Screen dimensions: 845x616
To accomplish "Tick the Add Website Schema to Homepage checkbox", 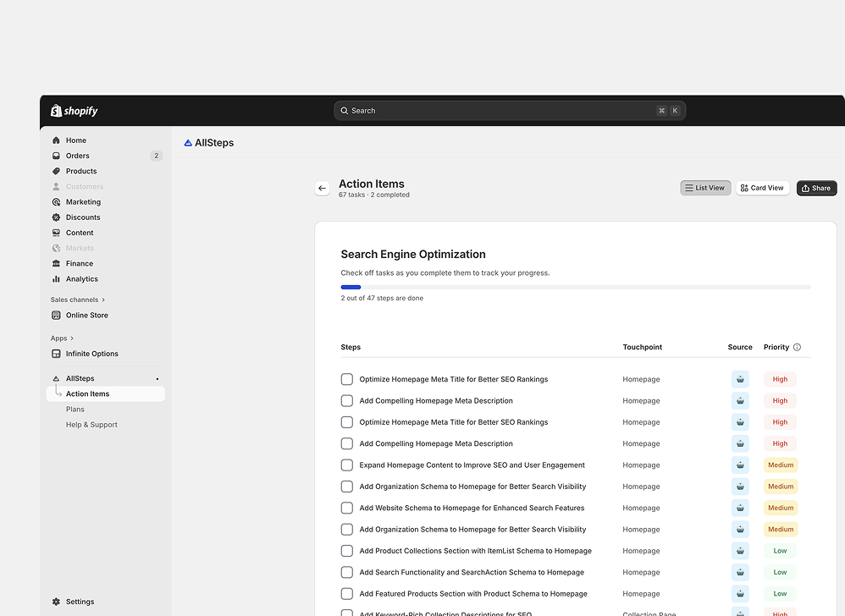I will click(x=347, y=508).
